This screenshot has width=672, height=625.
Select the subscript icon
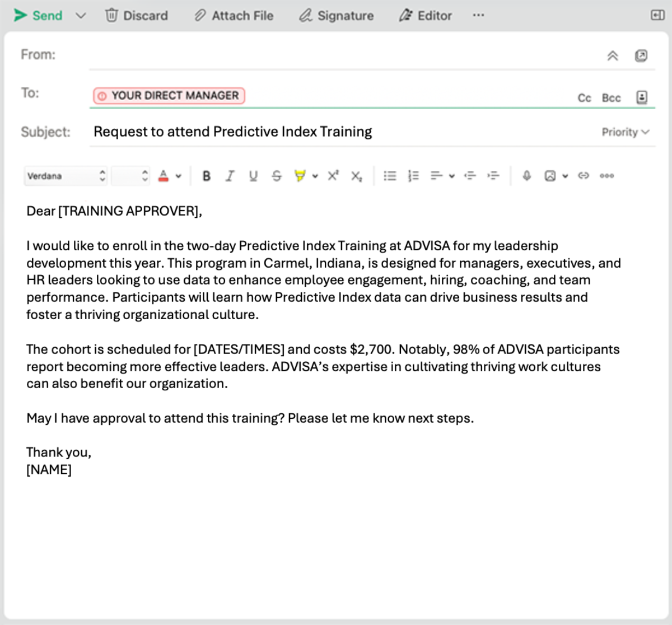356,176
